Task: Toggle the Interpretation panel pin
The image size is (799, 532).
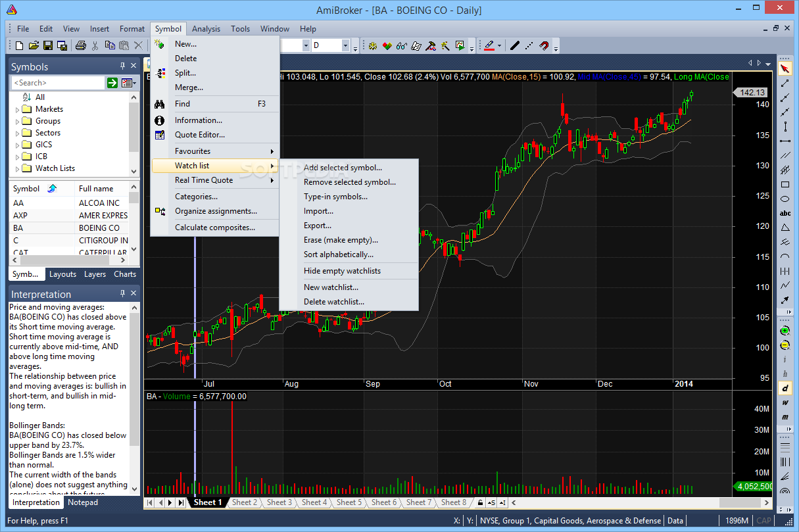Action: point(122,293)
